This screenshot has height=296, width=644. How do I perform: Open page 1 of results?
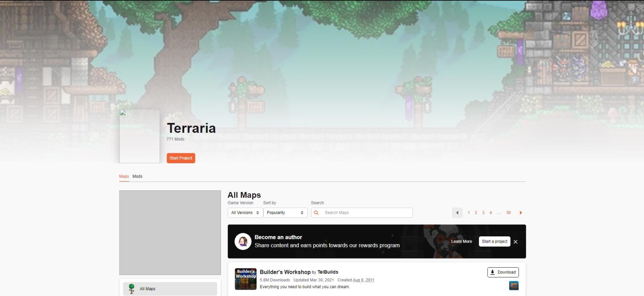tap(469, 213)
